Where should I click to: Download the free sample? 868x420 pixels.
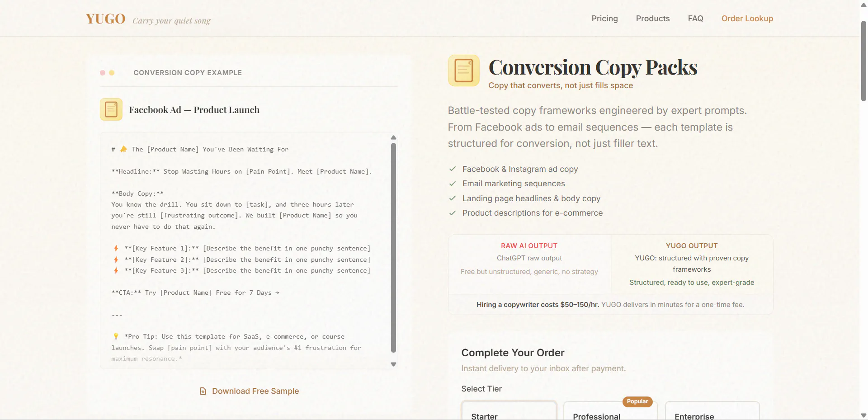[x=249, y=391]
